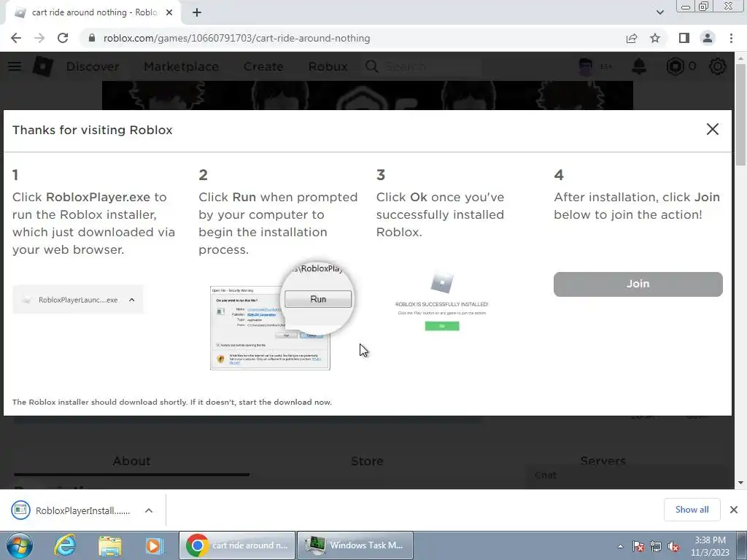Click the page scrollbar down arrow
747x560 pixels.
[740, 483]
